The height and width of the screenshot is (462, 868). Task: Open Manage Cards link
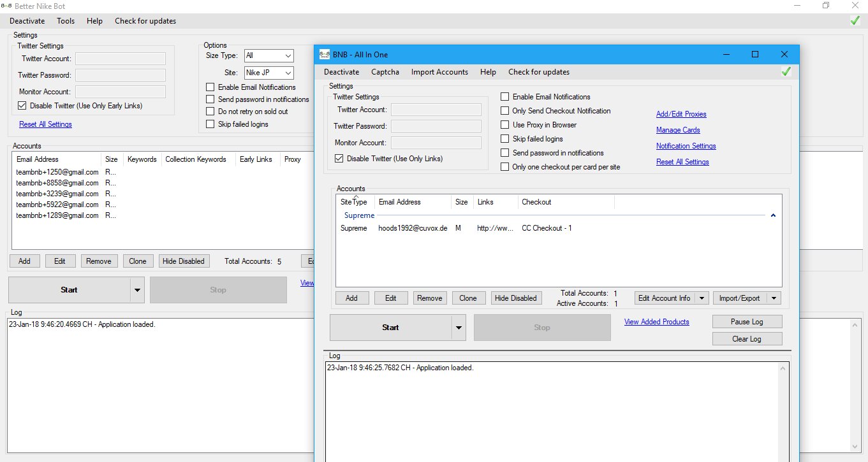678,130
